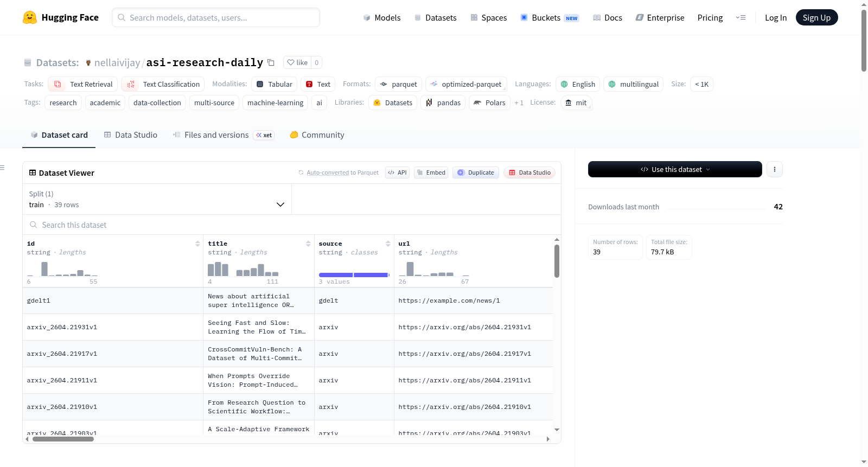This screenshot has width=868, height=467.
Task: Open the Use this dataset dropdown
Action: coord(675,169)
